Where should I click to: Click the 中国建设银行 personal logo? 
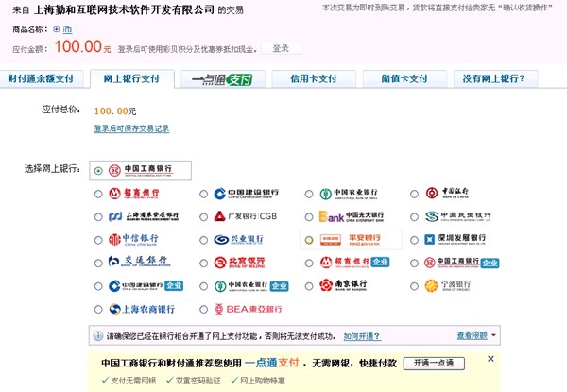(x=248, y=195)
